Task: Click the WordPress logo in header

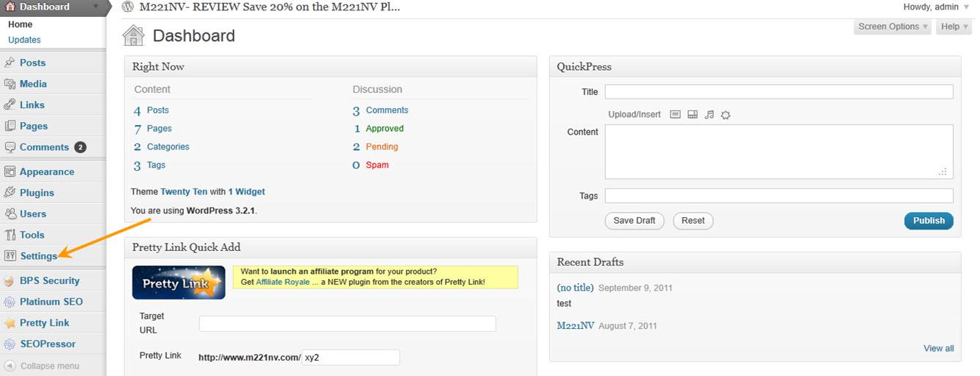Action: [128, 7]
